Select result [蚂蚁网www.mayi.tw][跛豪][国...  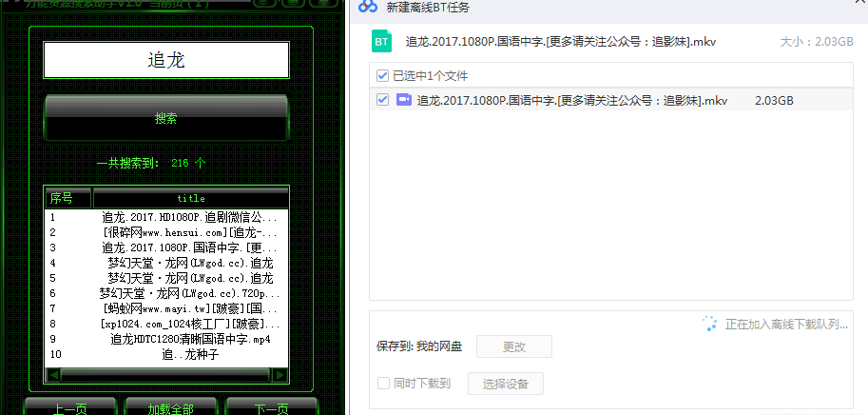(x=166, y=308)
